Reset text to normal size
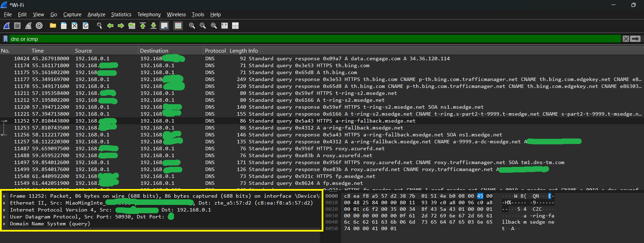 214,26
